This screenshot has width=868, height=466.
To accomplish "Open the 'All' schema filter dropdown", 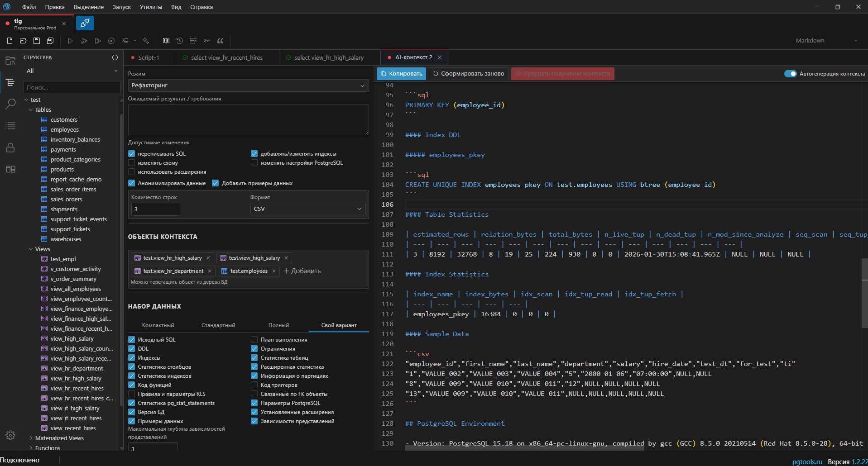I will pos(72,71).
